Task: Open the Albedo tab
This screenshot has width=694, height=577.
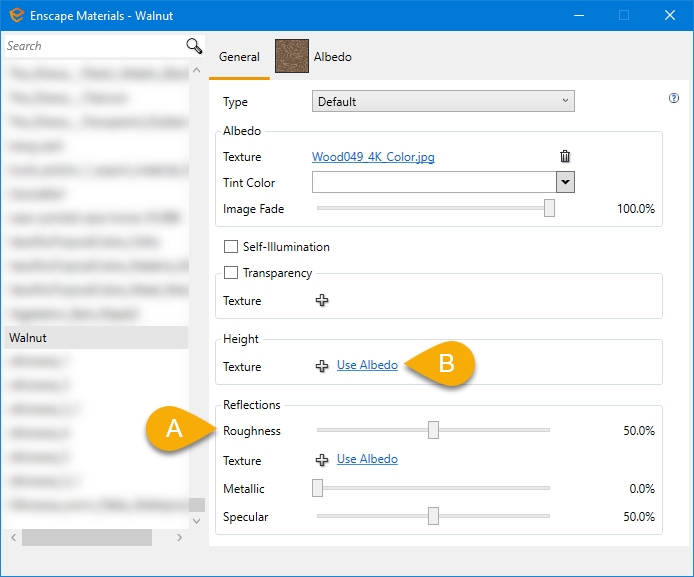Action: tap(333, 58)
